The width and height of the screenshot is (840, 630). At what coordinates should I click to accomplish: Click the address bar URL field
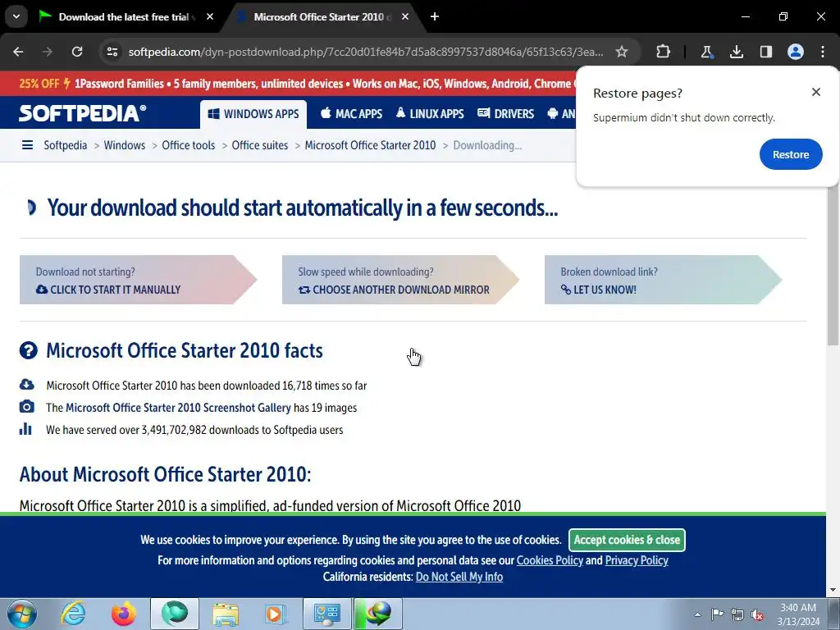365,52
